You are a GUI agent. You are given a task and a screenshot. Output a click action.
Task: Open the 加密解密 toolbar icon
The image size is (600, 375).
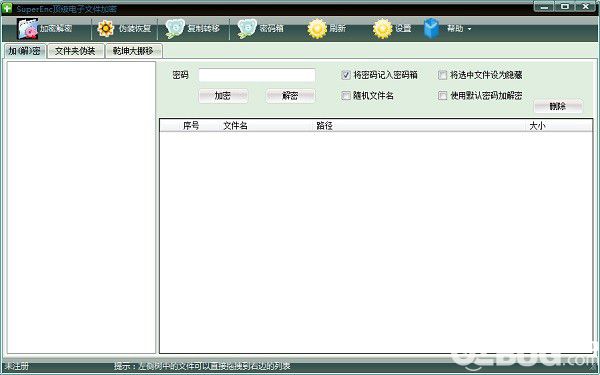click(27, 28)
